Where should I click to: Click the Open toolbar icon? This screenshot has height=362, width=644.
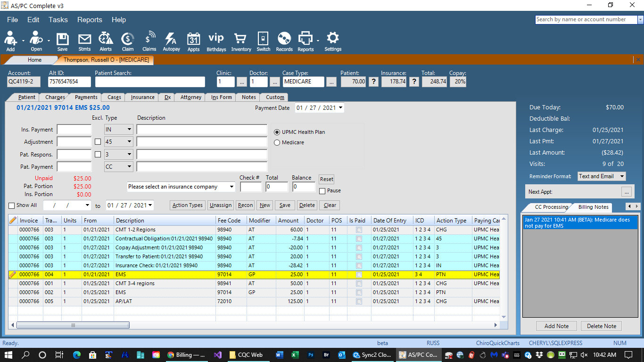(36, 41)
